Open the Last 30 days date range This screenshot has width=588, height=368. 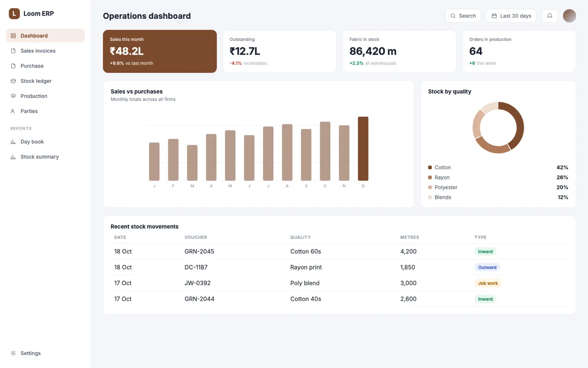point(511,16)
